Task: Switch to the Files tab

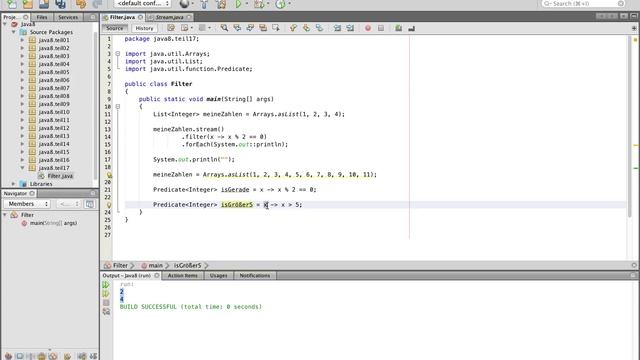Action: [42, 17]
